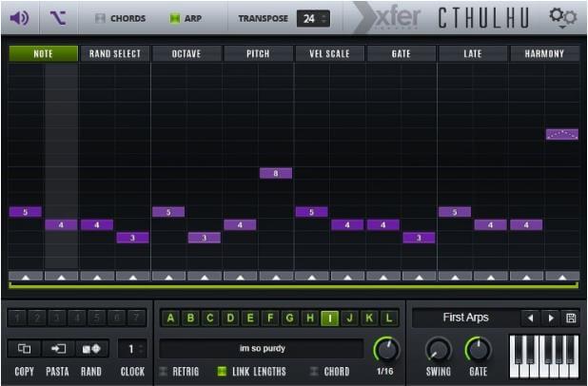Switch to the OCTAVE tab
Image resolution: width=588 pixels, height=386 pixels.
click(186, 53)
